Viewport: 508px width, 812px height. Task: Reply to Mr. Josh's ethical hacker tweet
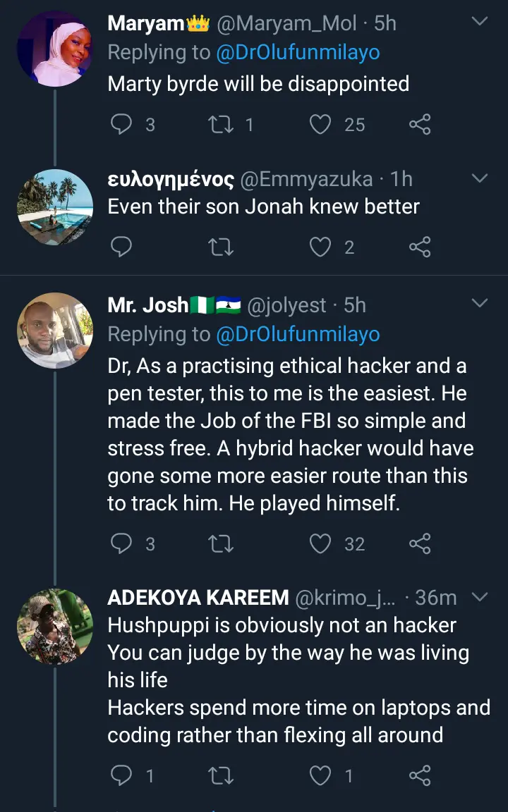[122, 543]
